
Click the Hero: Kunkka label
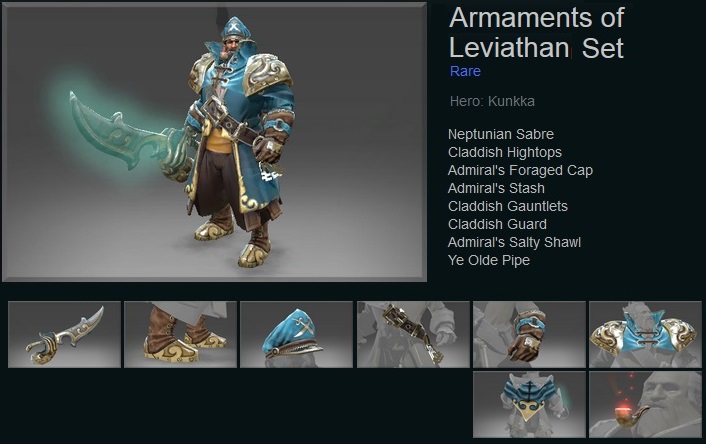(492, 101)
